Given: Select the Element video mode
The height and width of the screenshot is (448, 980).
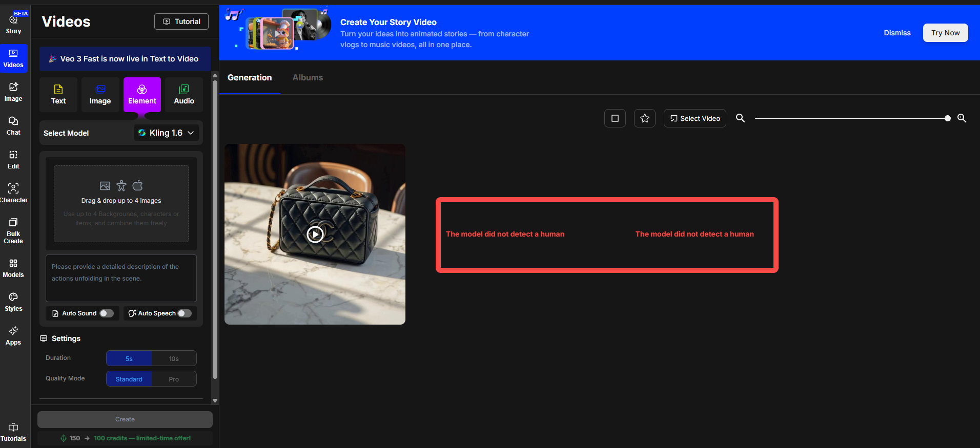Looking at the screenshot, I should coord(142,95).
